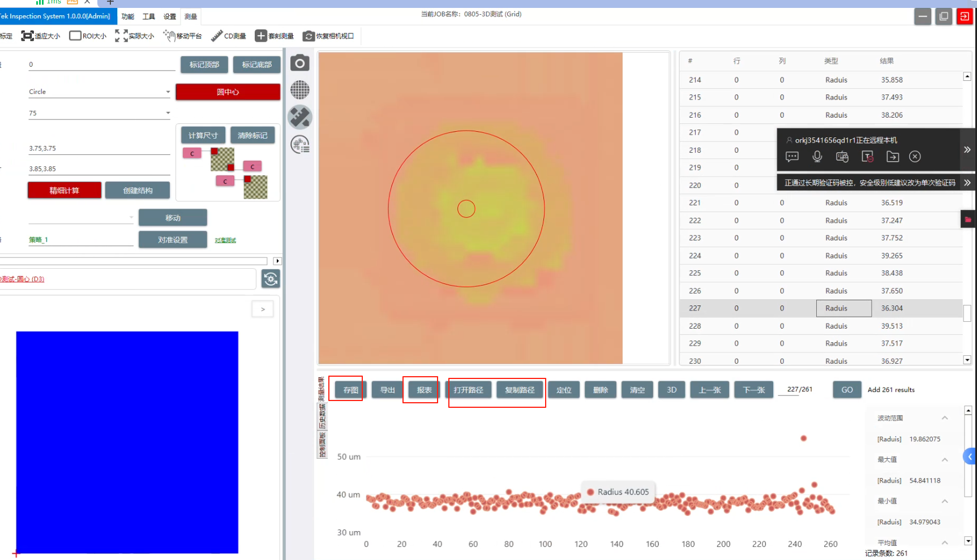Collapse the 最大值 statistics section
977x560 pixels.
click(x=944, y=459)
